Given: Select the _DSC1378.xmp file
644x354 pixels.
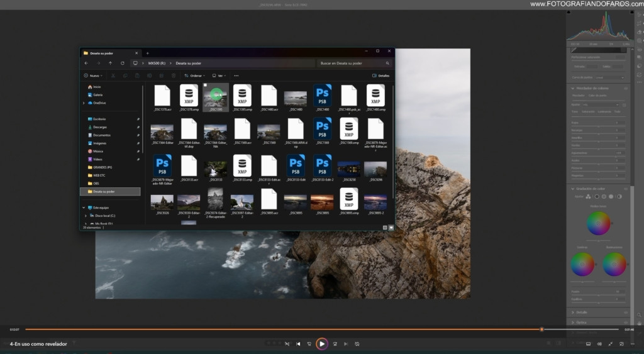Looking at the screenshot, I should (x=189, y=97).
